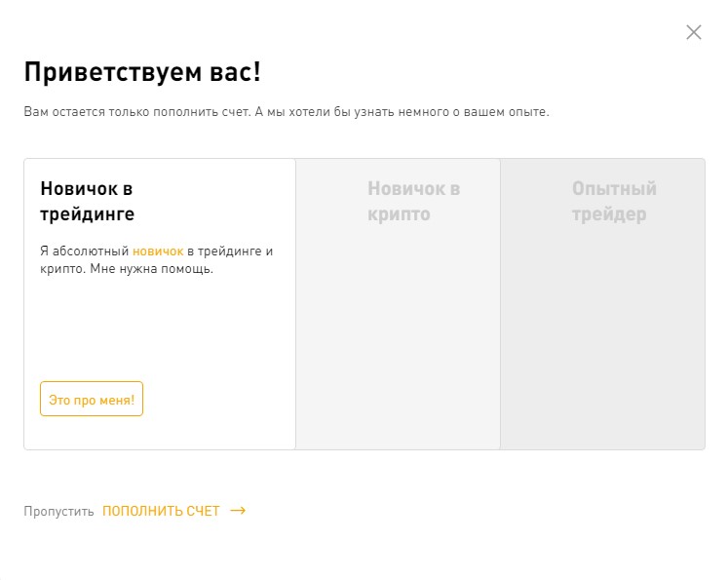
Task: Click the 'Приветствуем вас!' heading
Action: pos(142,72)
